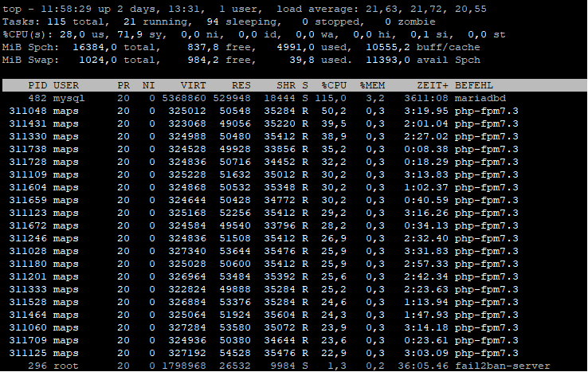The height and width of the screenshot is (372, 588).
Task: Click the 39,5 CPU percentage
Action: [334, 123]
